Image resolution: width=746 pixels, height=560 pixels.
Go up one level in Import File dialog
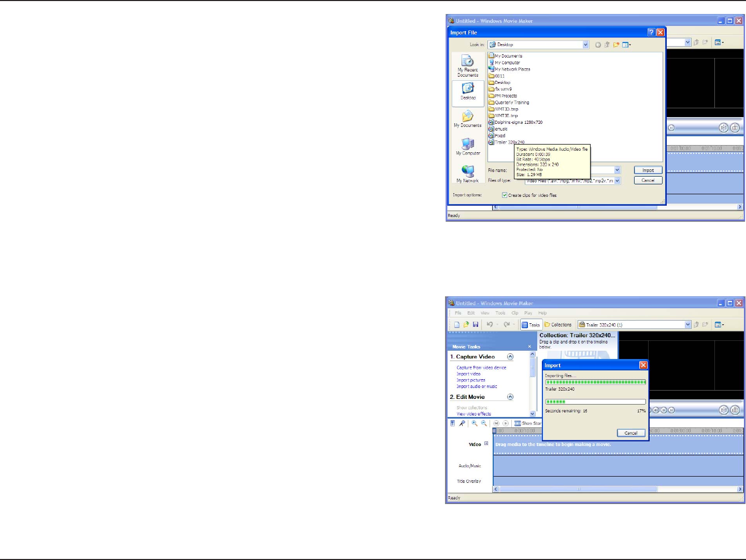pos(607,45)
